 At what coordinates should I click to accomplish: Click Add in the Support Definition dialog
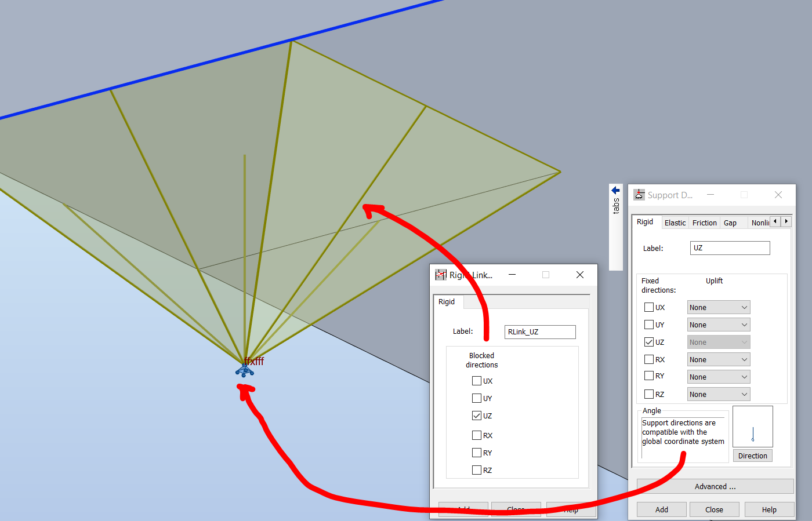pyautogui.click(x=661, y=509)
